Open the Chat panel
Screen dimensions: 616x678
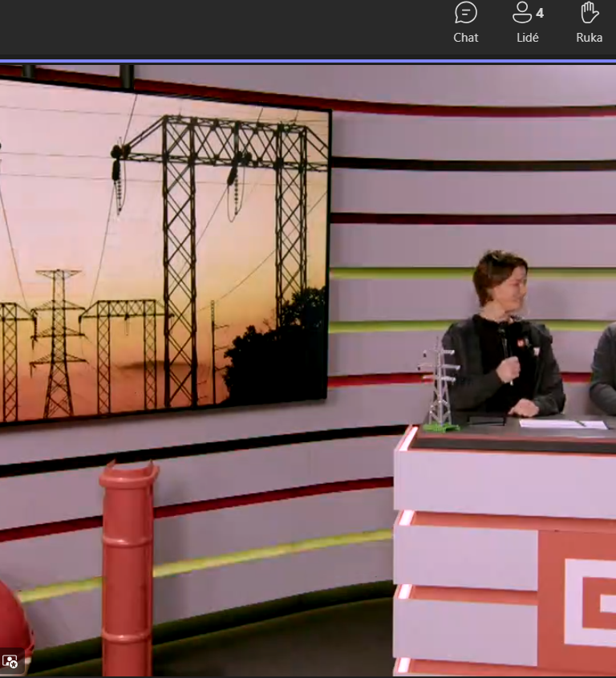[465, 23]
